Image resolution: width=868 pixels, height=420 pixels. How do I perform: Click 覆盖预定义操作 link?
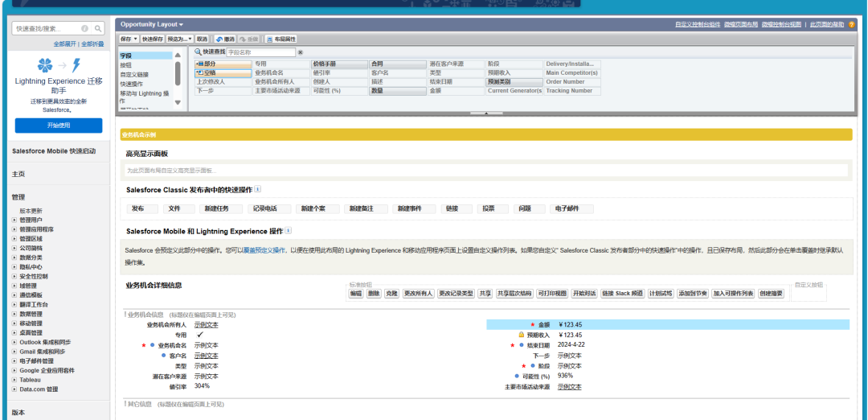click(x=264, y=251)
